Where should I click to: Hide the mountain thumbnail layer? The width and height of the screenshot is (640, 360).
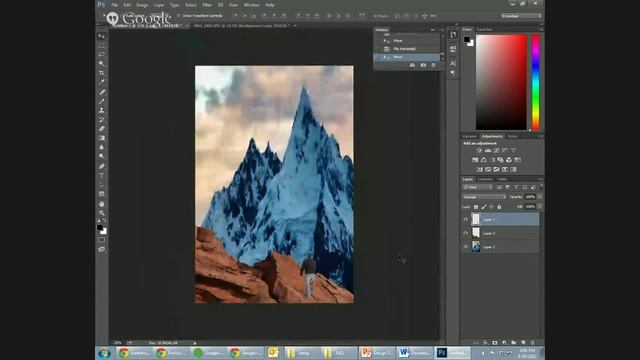466,247
